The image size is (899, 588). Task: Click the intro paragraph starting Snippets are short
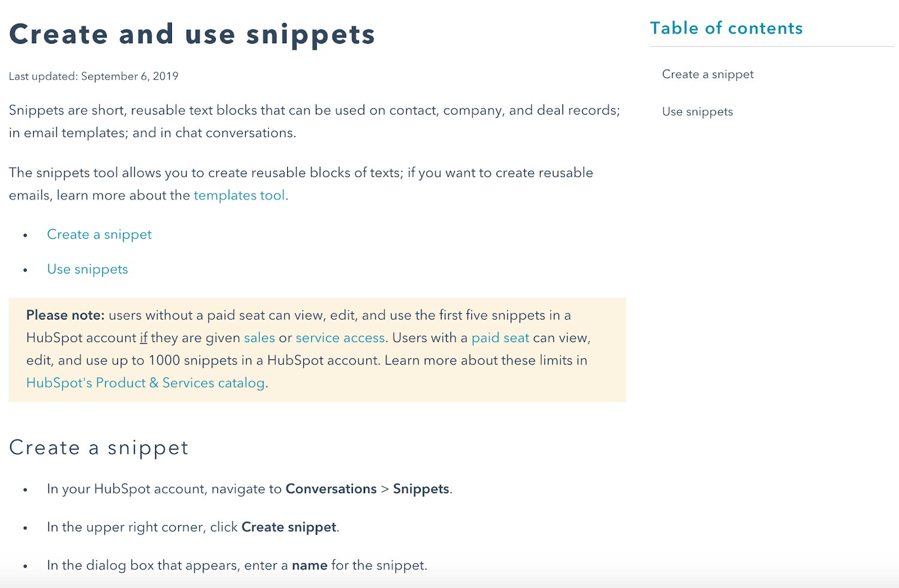click(x=314, y=122)
